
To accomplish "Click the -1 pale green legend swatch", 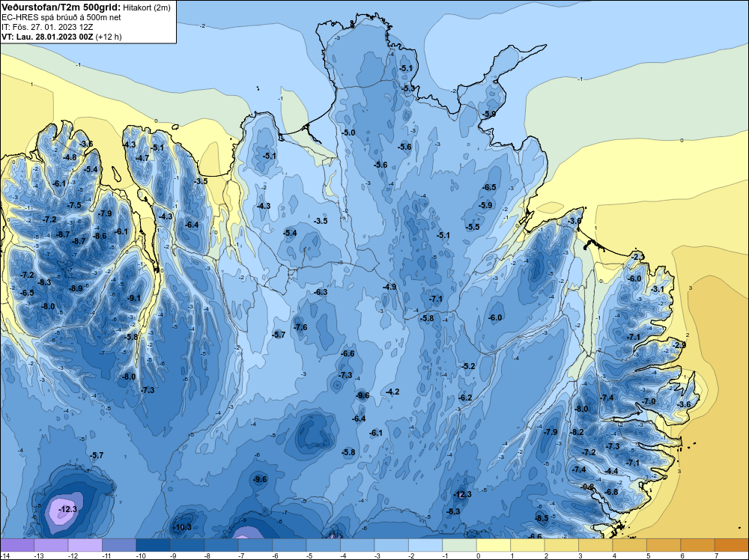I will pos(460,545).
